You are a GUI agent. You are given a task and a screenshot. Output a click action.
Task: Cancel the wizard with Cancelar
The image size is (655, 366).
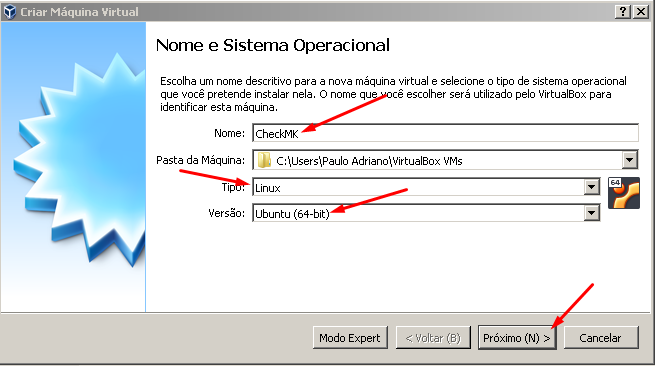pos(601,338)
